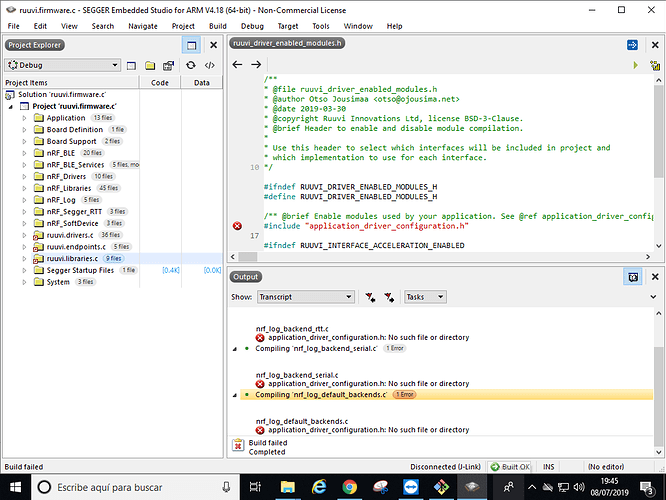Click the error icon under nrf_log_default_backends.c
666x500 pixels.
pos(260,430)
